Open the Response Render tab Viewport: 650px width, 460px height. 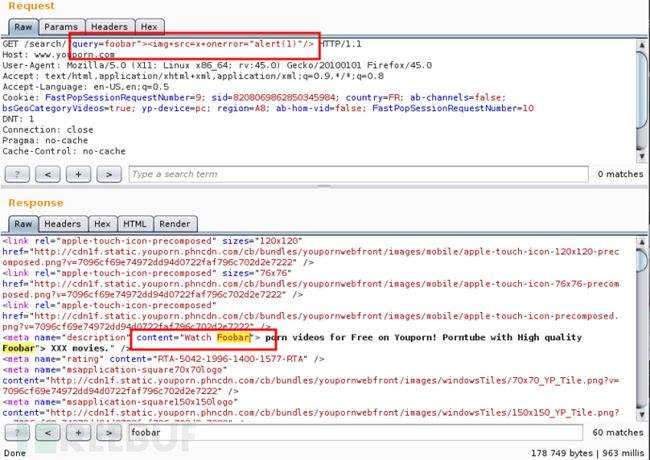(x=175, y=224)
